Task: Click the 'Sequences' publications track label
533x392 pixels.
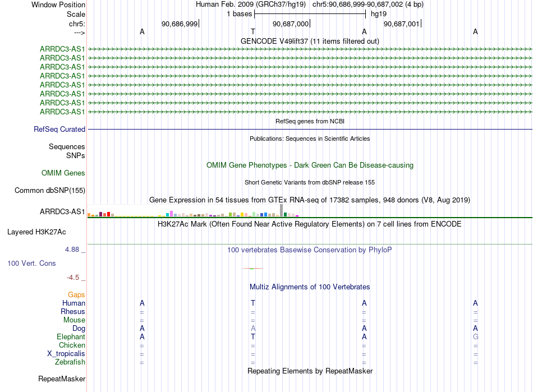Action: coord(67,146)
